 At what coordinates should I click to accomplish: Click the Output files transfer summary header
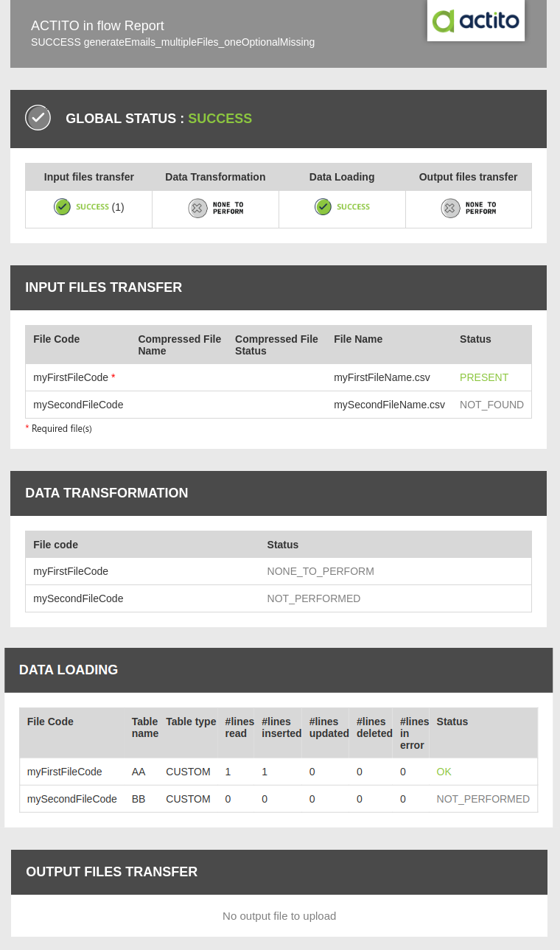click(x=469, y=177)
